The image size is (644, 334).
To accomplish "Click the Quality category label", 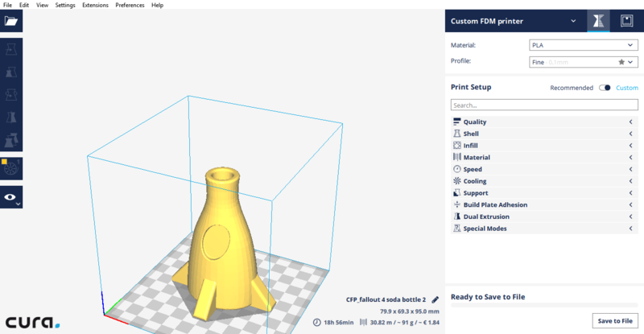I will click(475, 122).
